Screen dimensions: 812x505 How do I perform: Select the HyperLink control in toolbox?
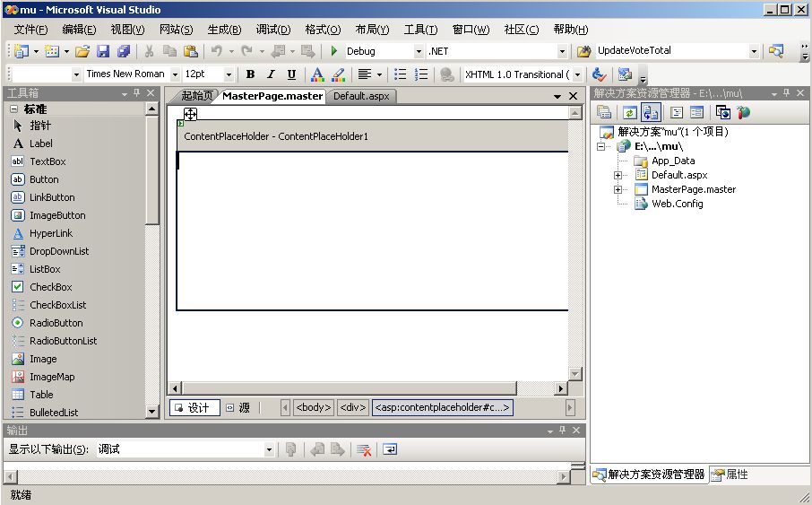pos(51,233)
